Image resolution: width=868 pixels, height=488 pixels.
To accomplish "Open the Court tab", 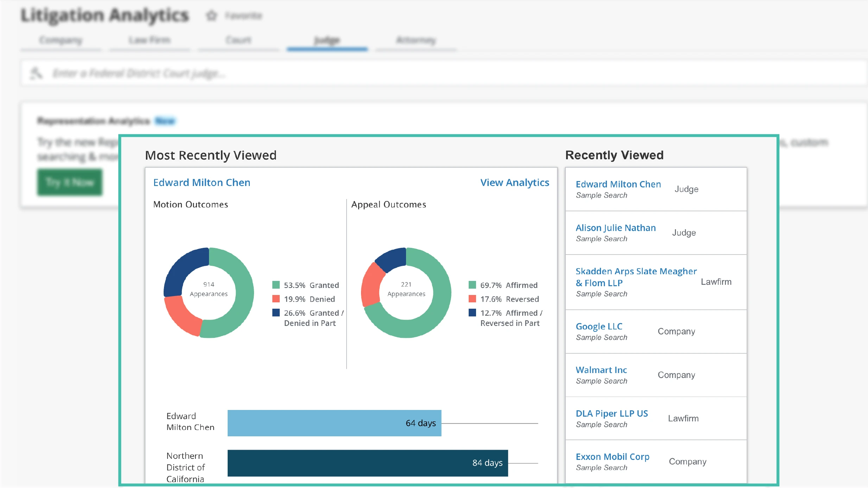I will [238, 40].
